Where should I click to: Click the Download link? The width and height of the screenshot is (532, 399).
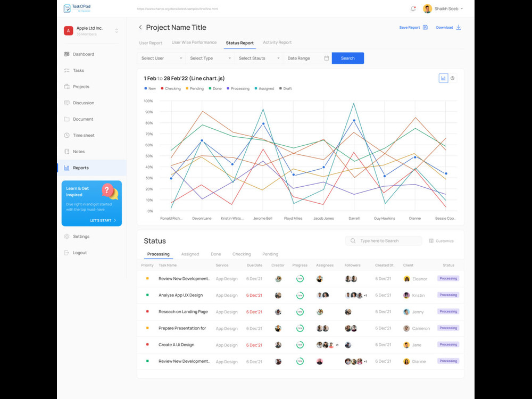pyautogui.click(x=448, y=27)
